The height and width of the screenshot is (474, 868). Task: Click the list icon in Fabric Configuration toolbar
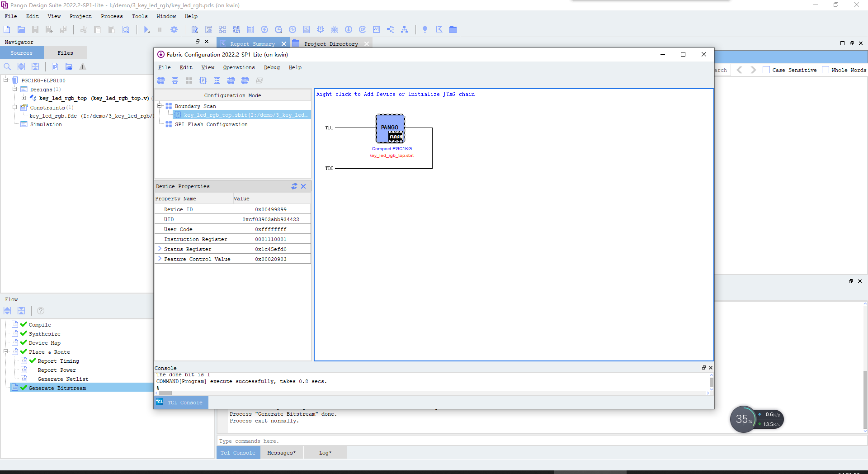click(x=217, y=81)
